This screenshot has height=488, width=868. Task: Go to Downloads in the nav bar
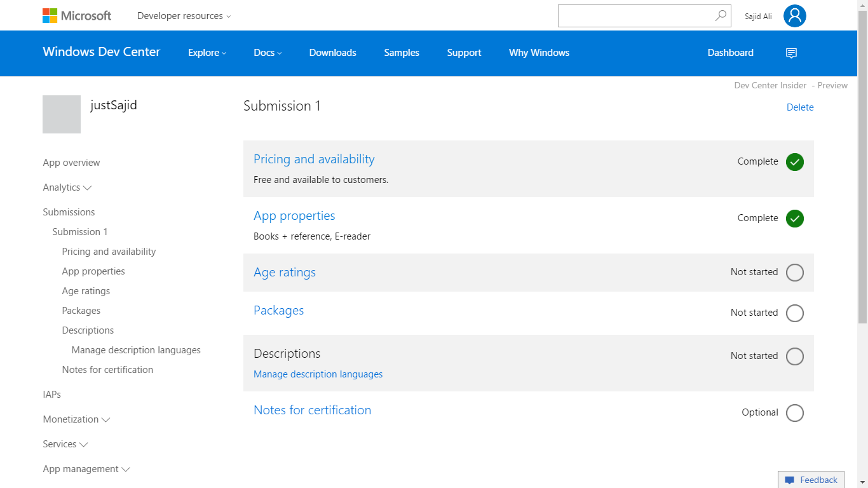click(x=333, y=53)
